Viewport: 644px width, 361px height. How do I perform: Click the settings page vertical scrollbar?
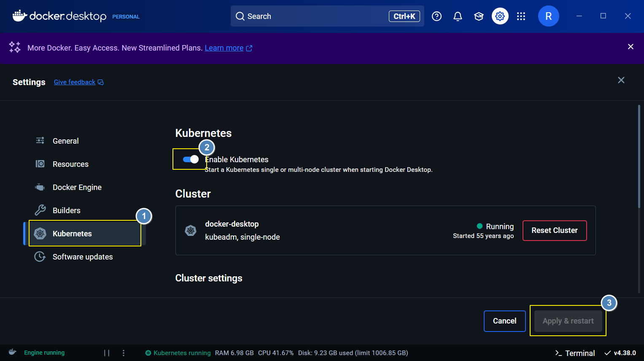pos(639,156)
